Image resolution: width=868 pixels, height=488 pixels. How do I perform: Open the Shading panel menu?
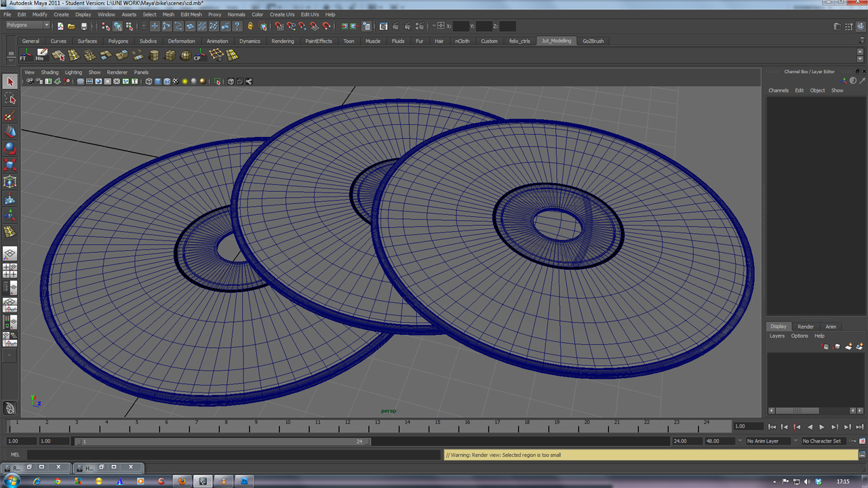pyautogui.click(x=50, y=73)
